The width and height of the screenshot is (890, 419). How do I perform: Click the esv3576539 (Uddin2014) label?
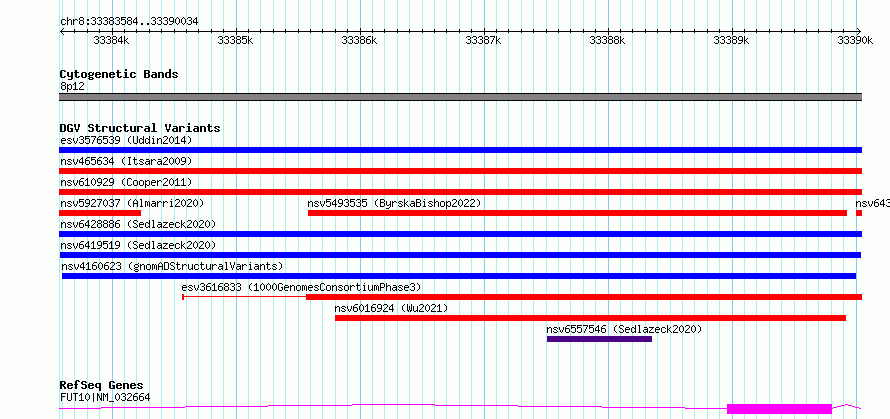point(126,140)
